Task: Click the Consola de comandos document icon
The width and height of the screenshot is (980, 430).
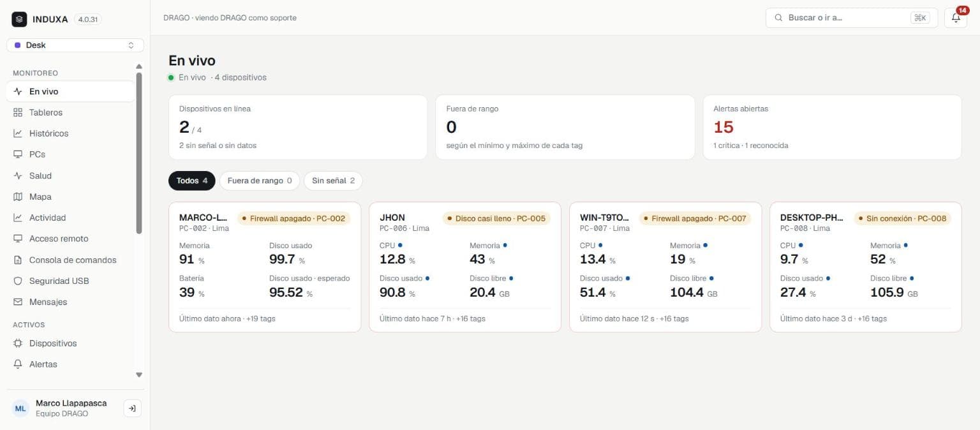Action: [x=18, y=260]
